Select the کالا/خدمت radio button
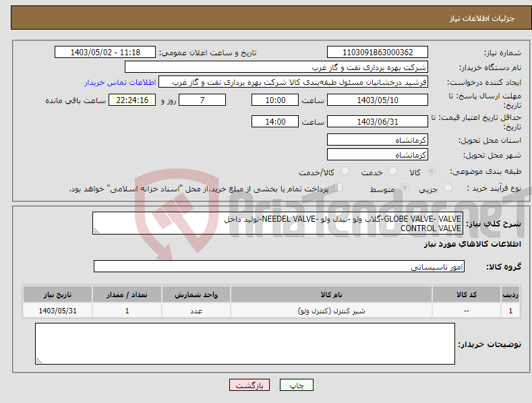 tap(345, 171)
